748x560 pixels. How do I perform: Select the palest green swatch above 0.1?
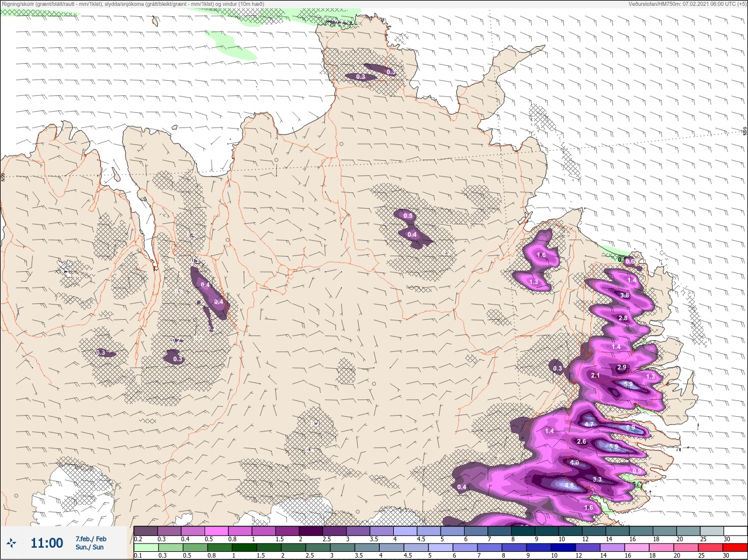click(146, 548)
